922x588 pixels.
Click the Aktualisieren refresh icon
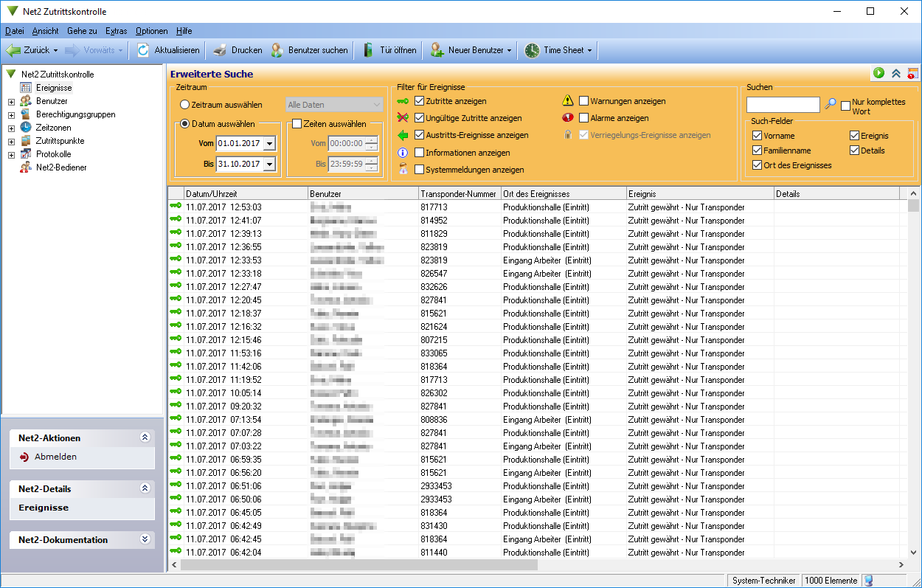(143, 50)
